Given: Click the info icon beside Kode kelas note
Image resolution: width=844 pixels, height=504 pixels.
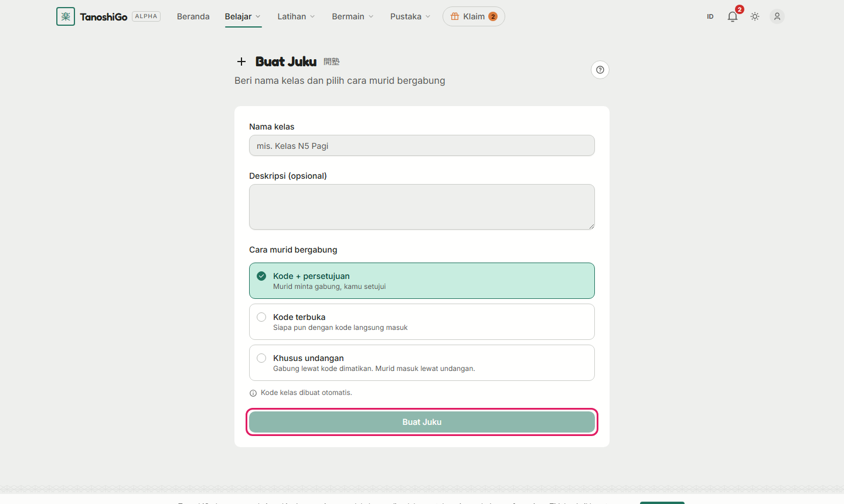Looking at the screenshot, I should click(253, 393).
